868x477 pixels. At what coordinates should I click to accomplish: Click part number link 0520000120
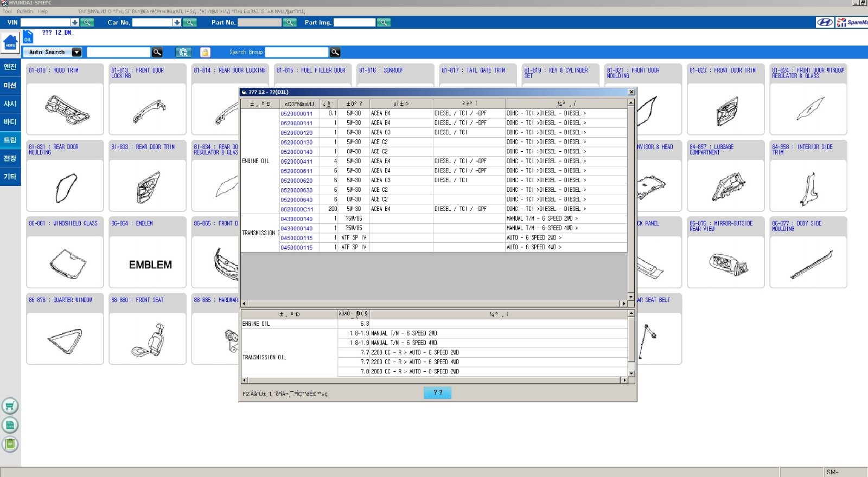[296, 133]
